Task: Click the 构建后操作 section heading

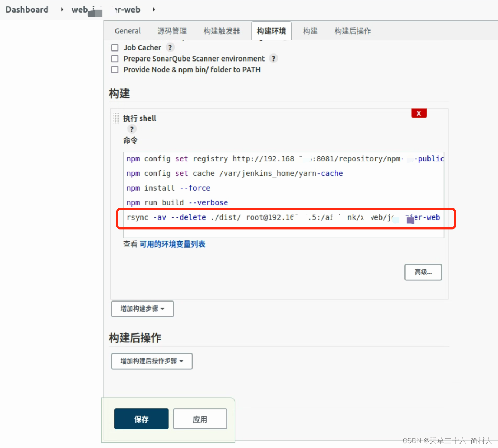Action: point(135,338)
